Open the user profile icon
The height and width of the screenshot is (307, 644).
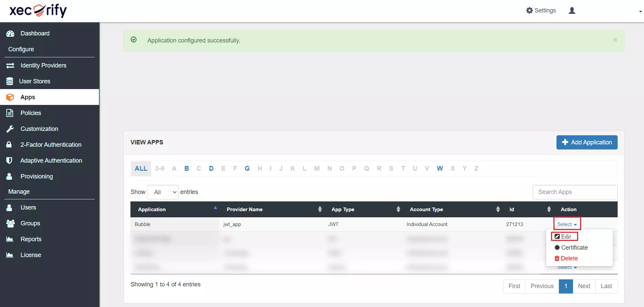coord(572,10)
